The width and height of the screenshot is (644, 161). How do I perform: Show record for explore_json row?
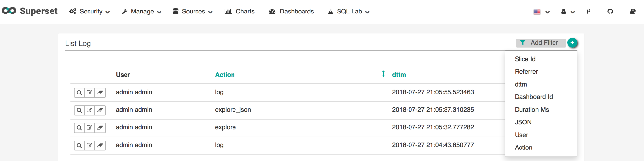79,110
